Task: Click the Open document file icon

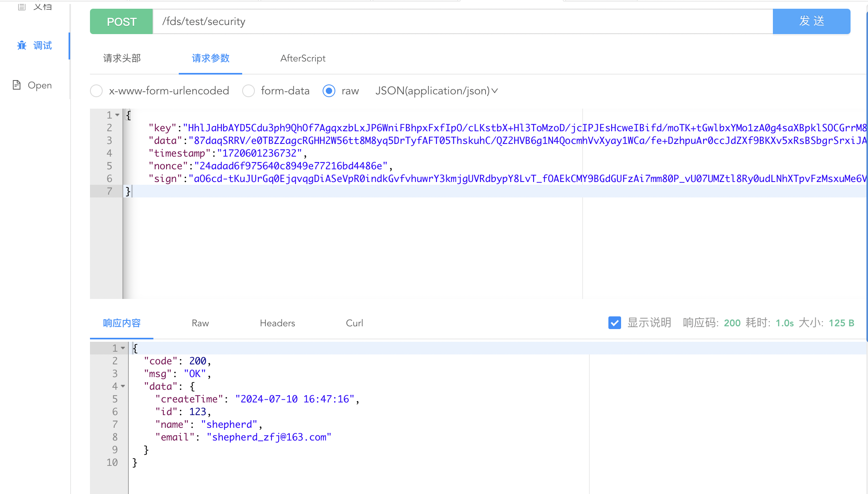Action: point(17,85)
